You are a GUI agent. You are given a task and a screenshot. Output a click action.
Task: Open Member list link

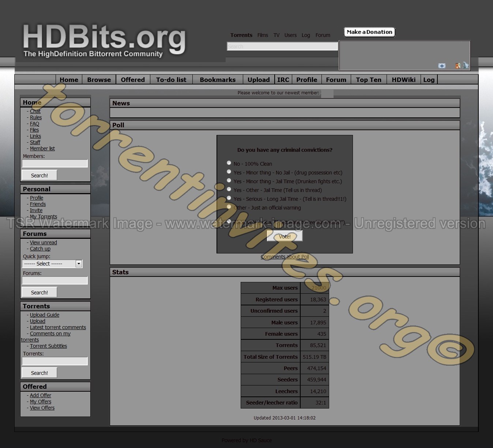42,148
